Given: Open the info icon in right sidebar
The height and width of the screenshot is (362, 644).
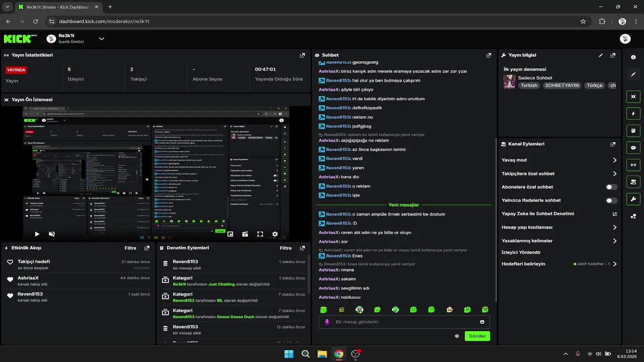Looking at the screenshot, I should click(x=633, y=57).
